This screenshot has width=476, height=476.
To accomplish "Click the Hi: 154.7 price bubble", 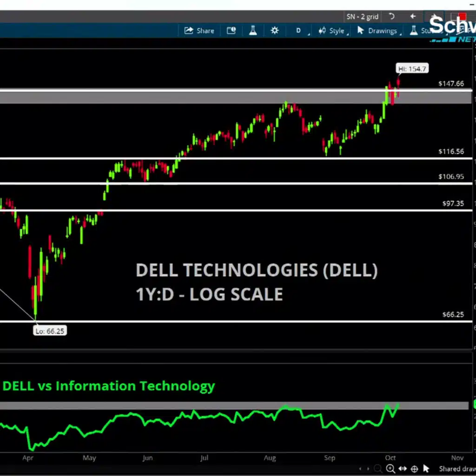I will tap(412, 69).
